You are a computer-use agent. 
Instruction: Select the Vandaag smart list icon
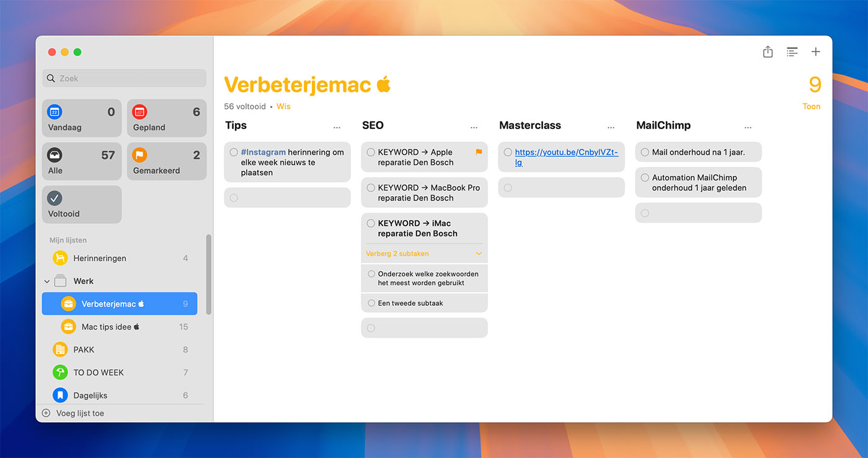pos(55,112)
